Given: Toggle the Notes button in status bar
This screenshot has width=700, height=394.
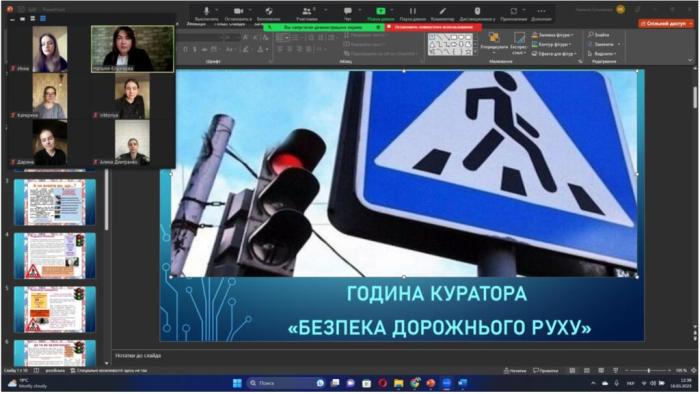Looking at the screenshot, I should (515, 370).
